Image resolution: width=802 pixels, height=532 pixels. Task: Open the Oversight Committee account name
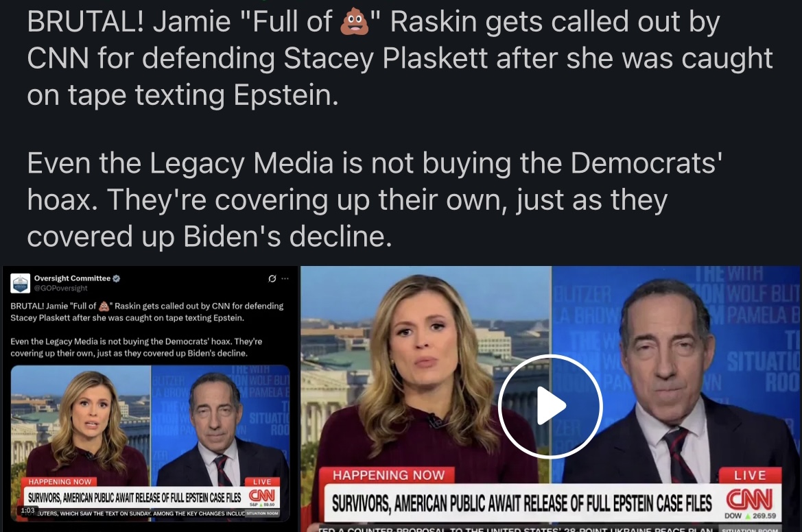[72, 278]
